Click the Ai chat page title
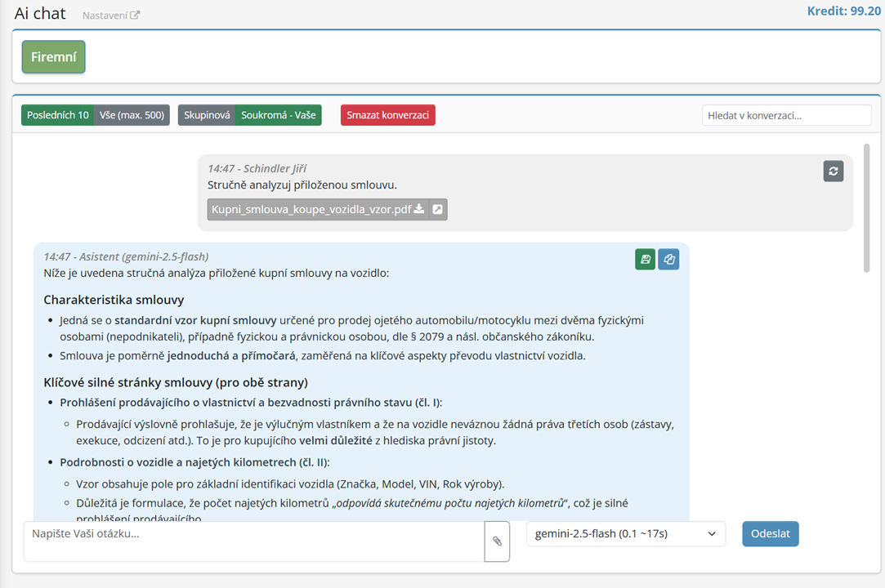The width and height of the screenshot is (885, 588). point(40,13)
